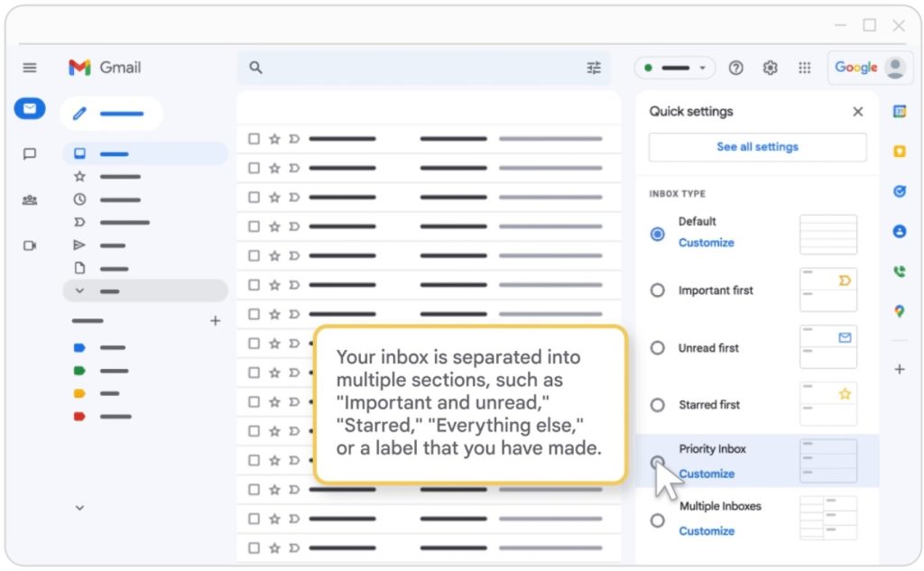The height and width of the screenshot is (571, 924).
Task: Open Calendar in the side panel
Action: tap(900, 111)
